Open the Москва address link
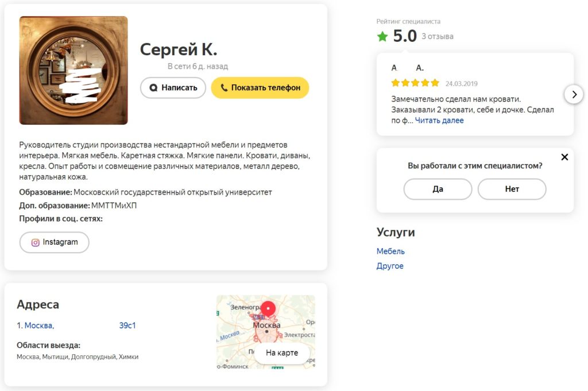588x391 pixels. (x=40, y=326)
